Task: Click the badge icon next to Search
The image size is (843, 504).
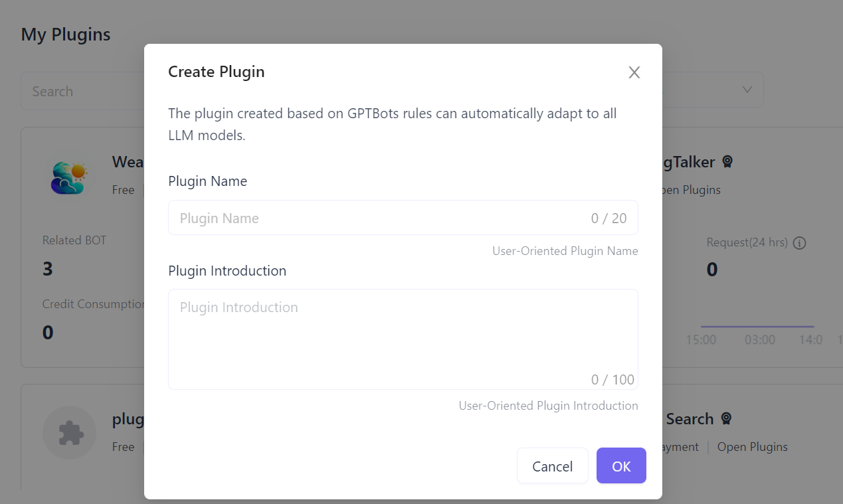Action: [726, 419]
